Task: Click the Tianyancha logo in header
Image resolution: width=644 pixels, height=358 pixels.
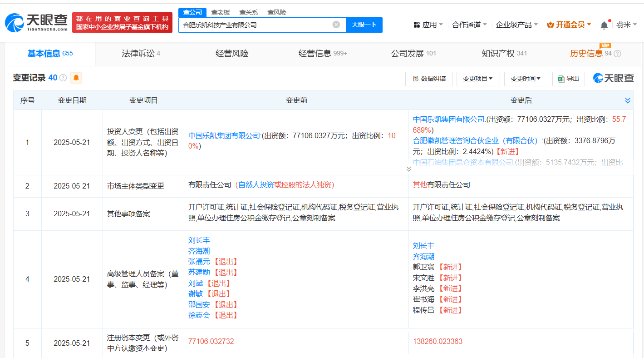Action: (x=36, y=22)
